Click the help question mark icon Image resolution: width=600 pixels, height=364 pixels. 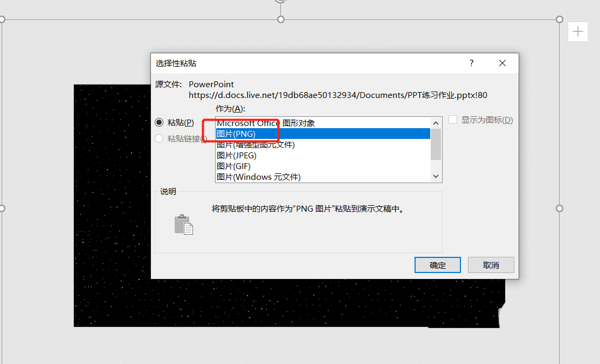[471, 63]
